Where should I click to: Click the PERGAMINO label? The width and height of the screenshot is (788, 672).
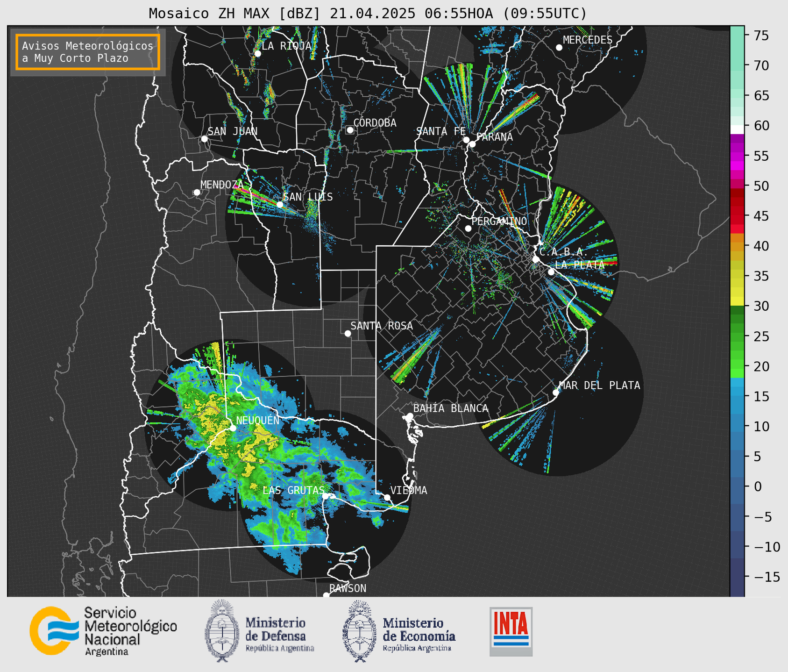coord(499,221)
